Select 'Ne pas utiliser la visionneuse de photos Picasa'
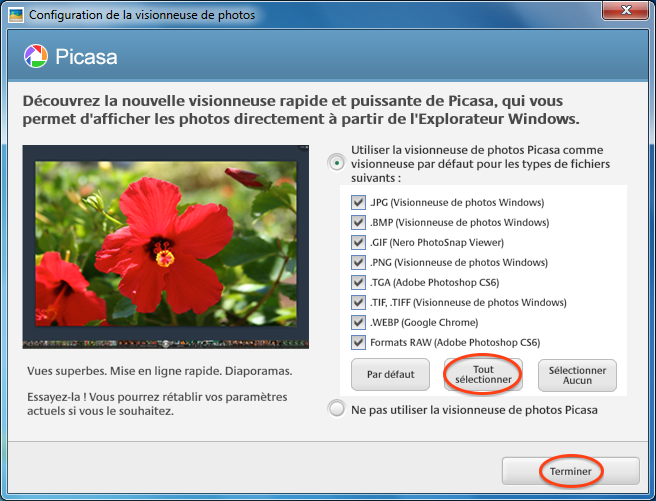The image size is (656, 501). pos(337,409)
